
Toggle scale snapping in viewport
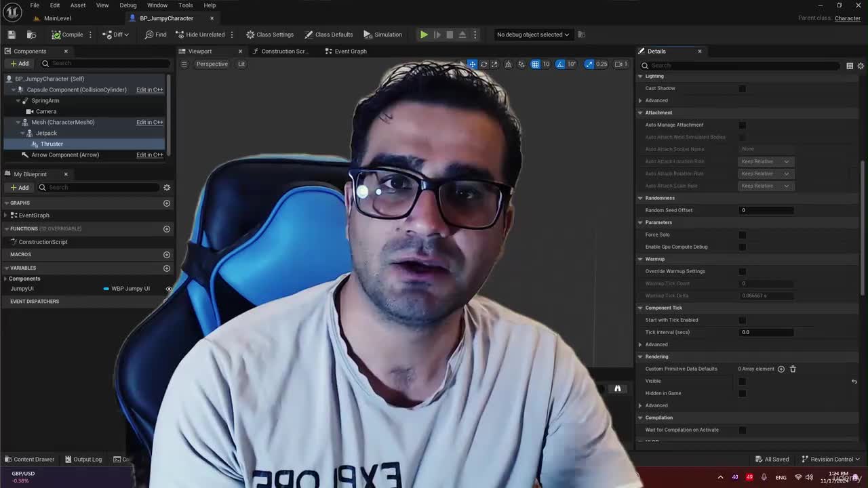click(x=589, y=64)
